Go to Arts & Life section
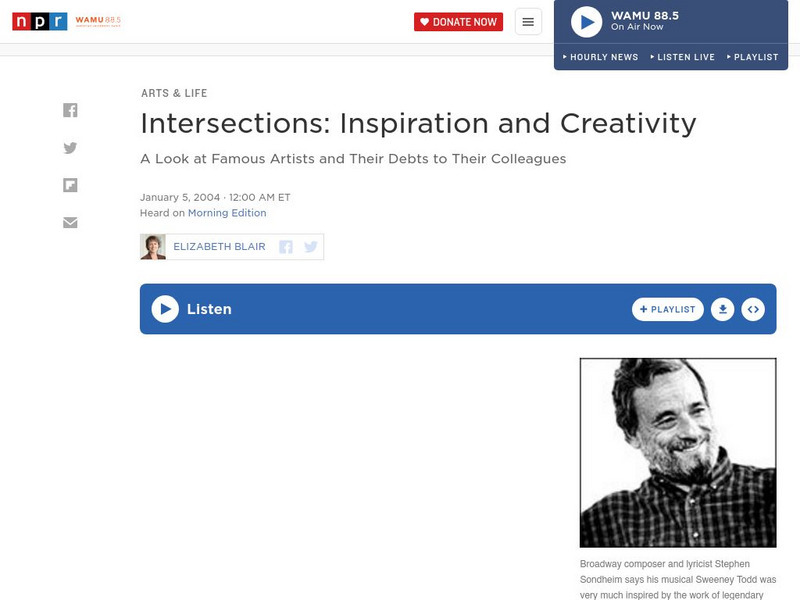 174,93
